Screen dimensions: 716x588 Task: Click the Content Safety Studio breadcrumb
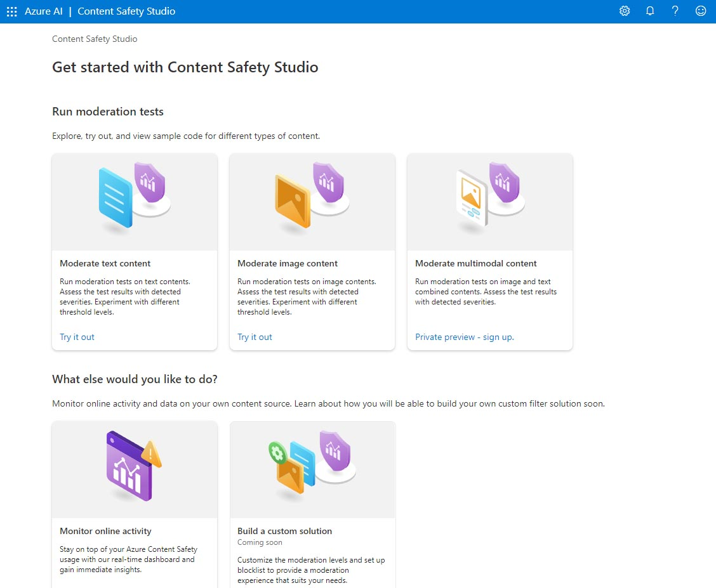[x=95, y=39]
